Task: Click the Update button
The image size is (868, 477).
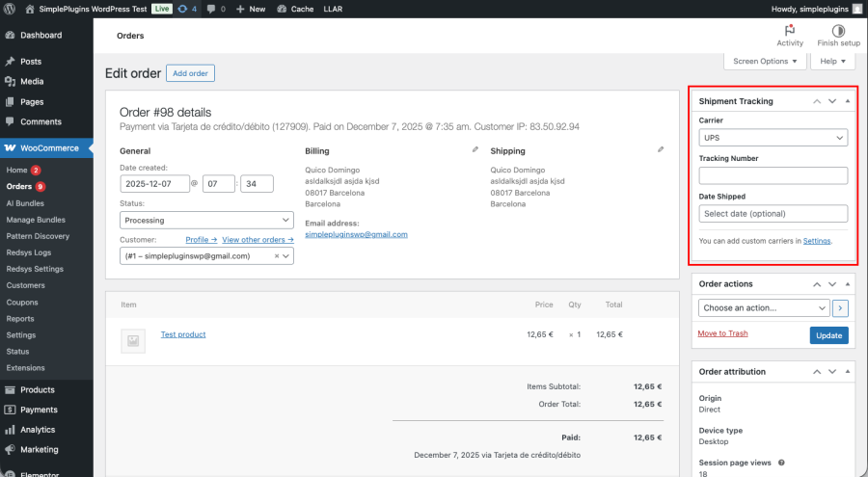Action: click(x=828, y=334)
